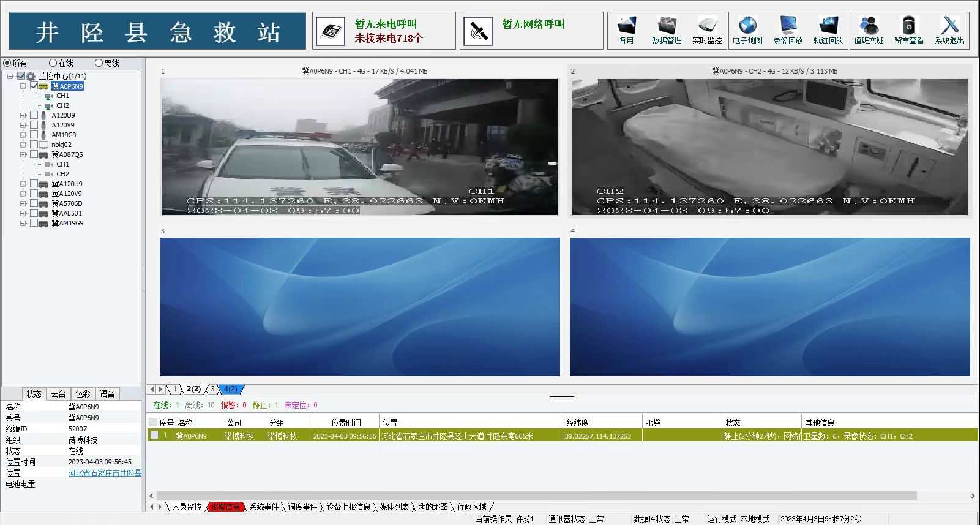Open the 调度事件 tab
Image resolution: width=980 pixels, height=525 pixels.
302,507
